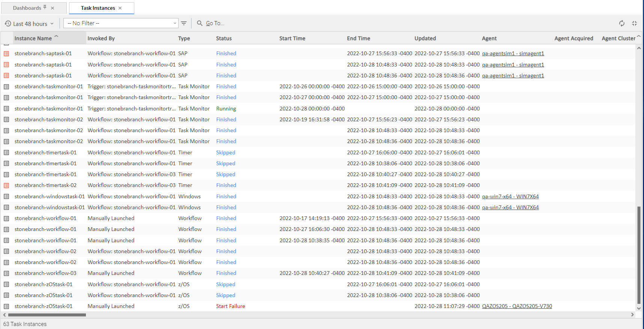
Task: Click the row icon for the Start Failure z/OS task
Action: click(x=6, y=306)
